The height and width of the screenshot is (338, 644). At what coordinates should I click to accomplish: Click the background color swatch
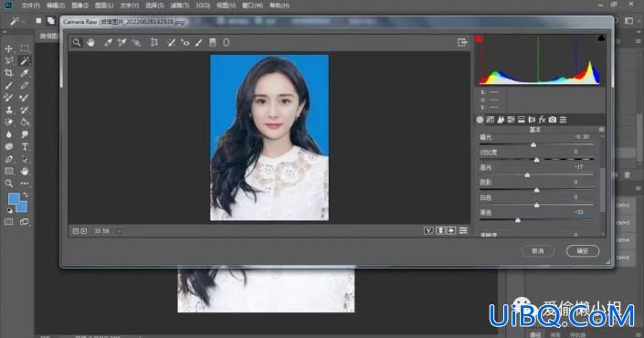22,207
